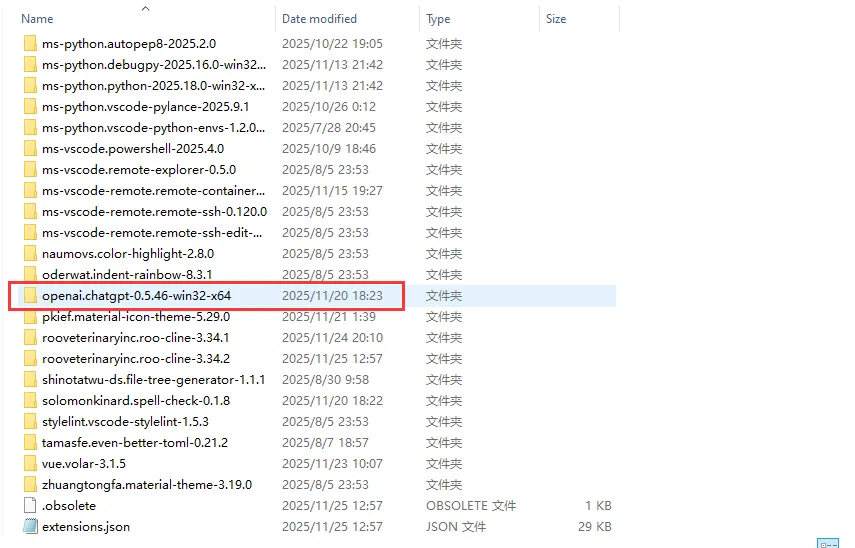This screenshot has height=548, width=855.
Task: Select folder icon of shinotatwu-ds.file-tree-generator
Action: pyautogui.click(x=31, y=380)
